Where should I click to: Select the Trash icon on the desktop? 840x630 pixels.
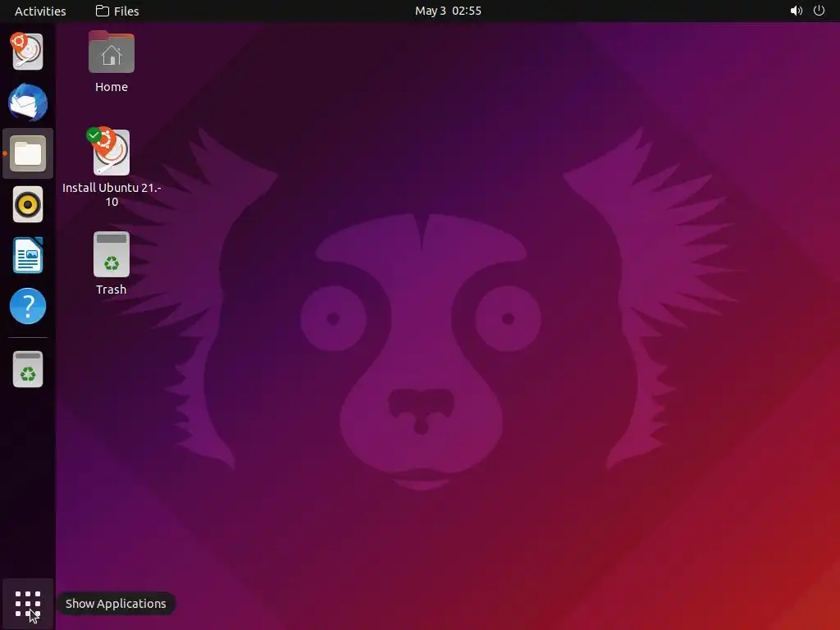pyautogui.click(x=112, y=254)
